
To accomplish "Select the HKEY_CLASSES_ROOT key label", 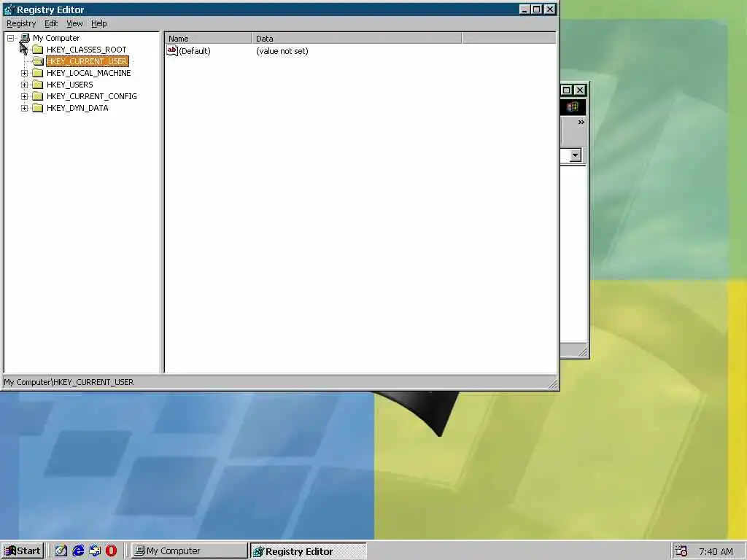I will [x=87, y=50].
